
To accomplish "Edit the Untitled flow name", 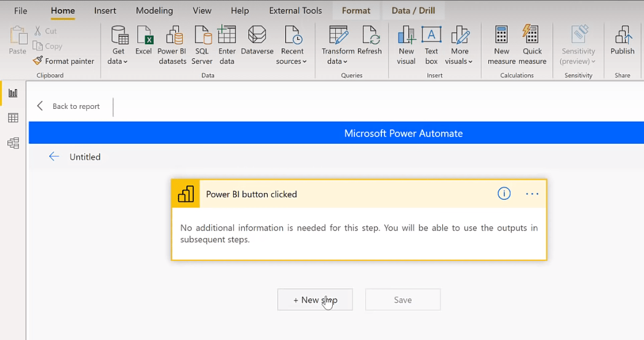I will click(x=85, y=157).
